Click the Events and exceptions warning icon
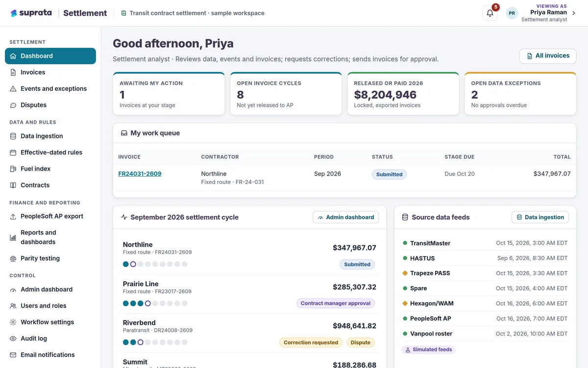This screenshot has width=588, height=368. click(13, 89)
